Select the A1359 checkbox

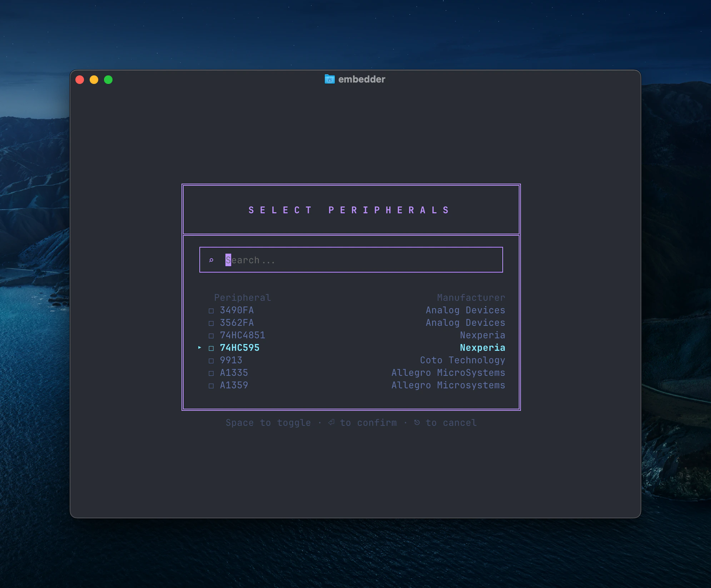(x=211, y=385)
